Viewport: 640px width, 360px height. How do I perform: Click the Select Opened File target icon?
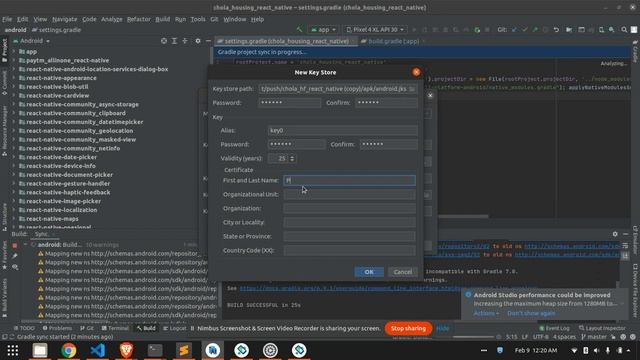(164, 41)
